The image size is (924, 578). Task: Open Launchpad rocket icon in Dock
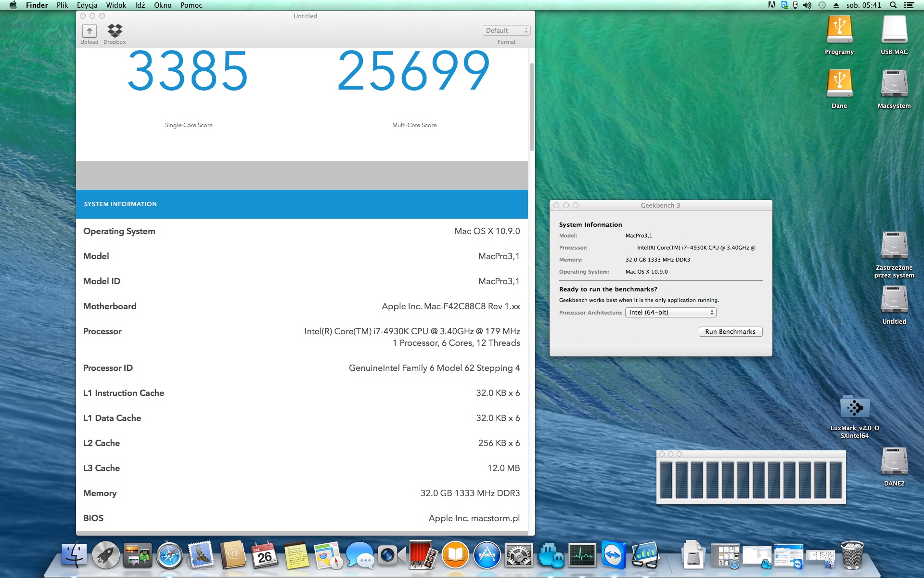pos(106,554)
